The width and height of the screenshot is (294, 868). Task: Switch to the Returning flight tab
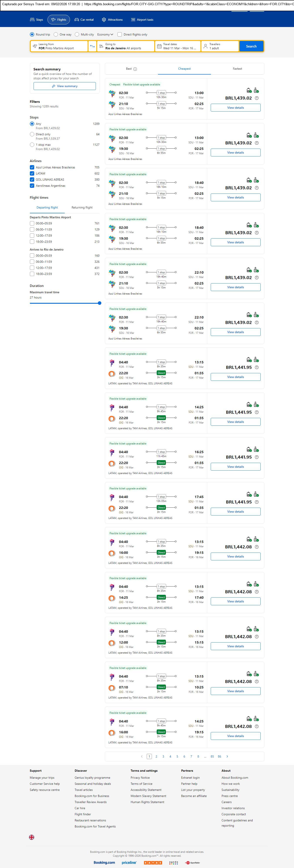(82, 208)
